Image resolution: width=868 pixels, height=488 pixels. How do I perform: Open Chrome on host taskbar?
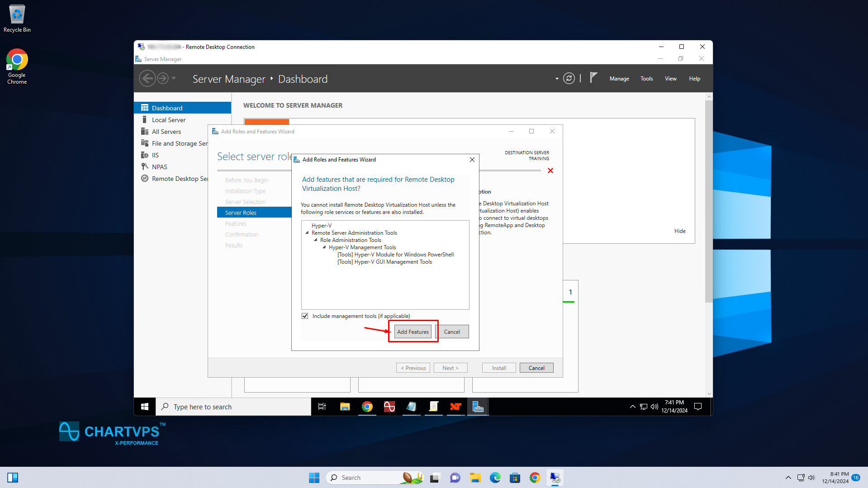tap(535, 478)
